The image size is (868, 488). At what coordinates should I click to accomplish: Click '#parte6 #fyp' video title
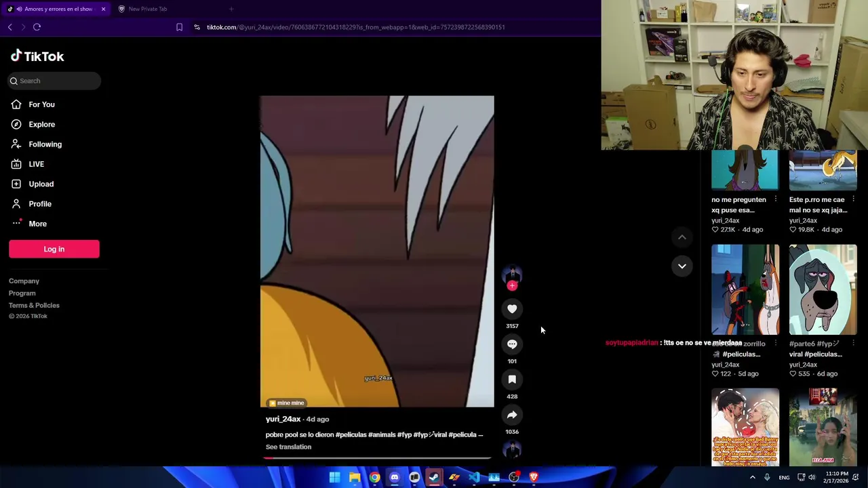(816, 349)
